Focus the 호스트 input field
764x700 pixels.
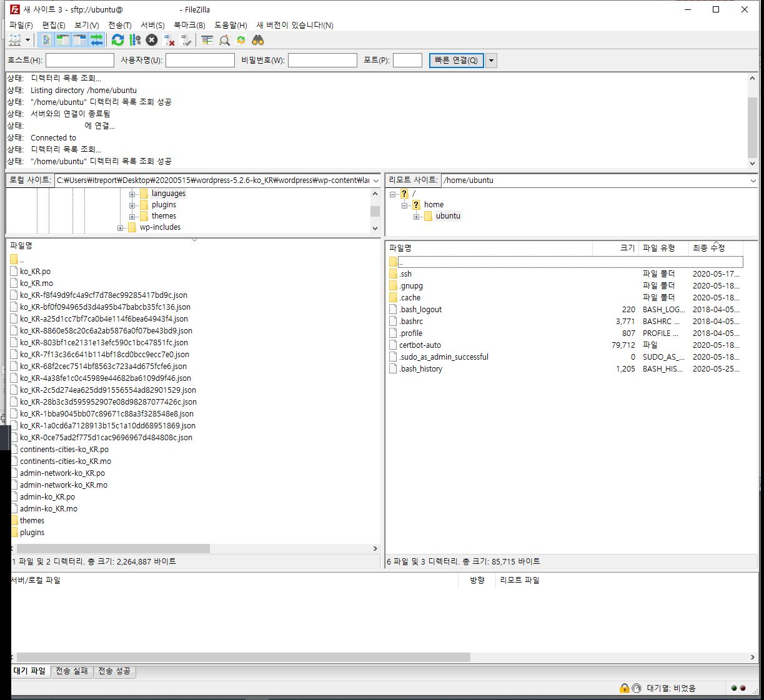click(80, 60)
